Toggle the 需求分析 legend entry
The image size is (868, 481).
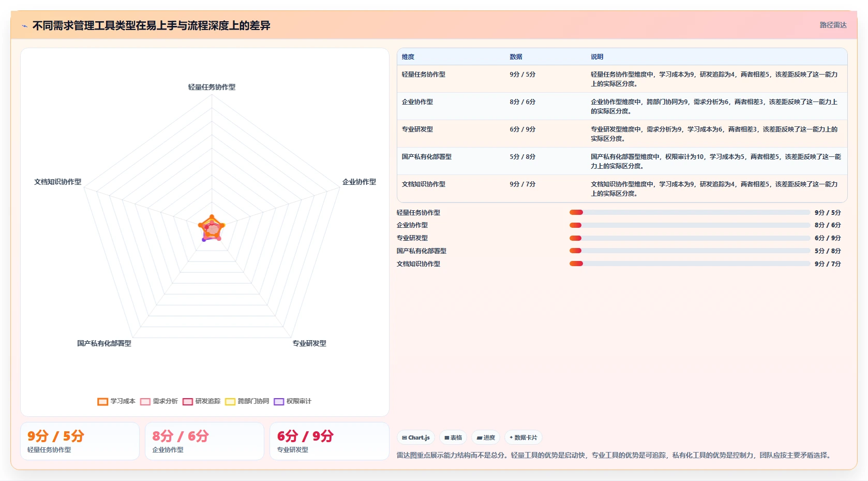click(159, 401)
